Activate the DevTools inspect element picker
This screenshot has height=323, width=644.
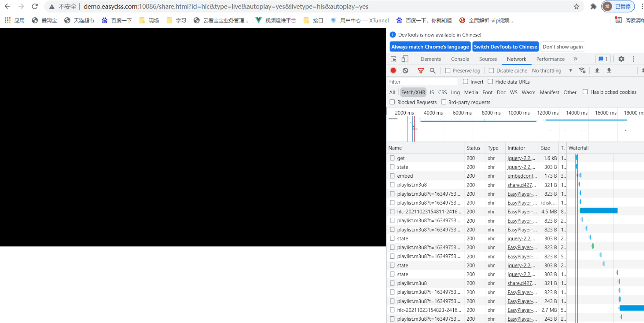tap(393, 59)
